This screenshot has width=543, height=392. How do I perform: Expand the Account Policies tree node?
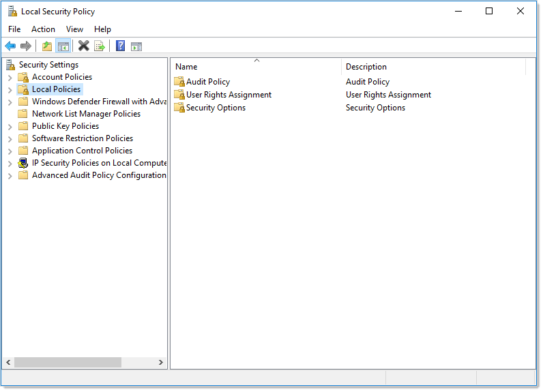click(x=10, y=78)
